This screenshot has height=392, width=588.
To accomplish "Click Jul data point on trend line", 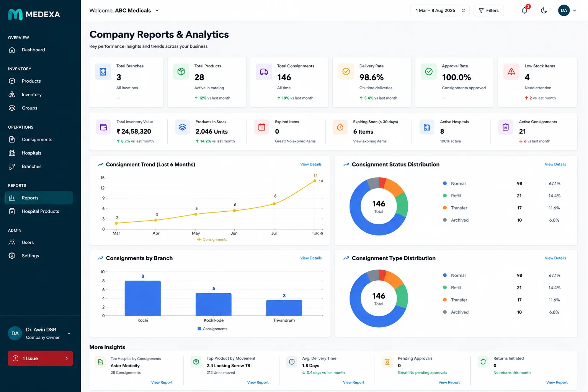I will click(x=274, y=204).
